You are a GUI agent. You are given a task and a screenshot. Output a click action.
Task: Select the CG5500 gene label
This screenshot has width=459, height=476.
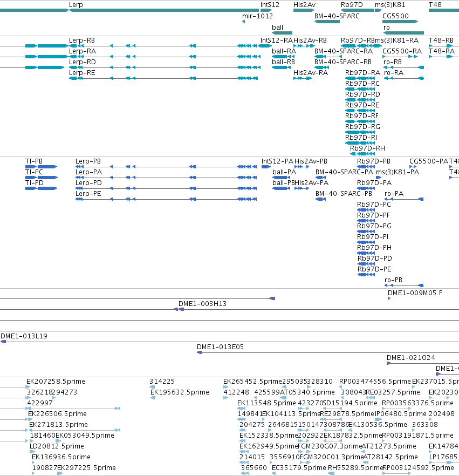click(x=395, y=16)
